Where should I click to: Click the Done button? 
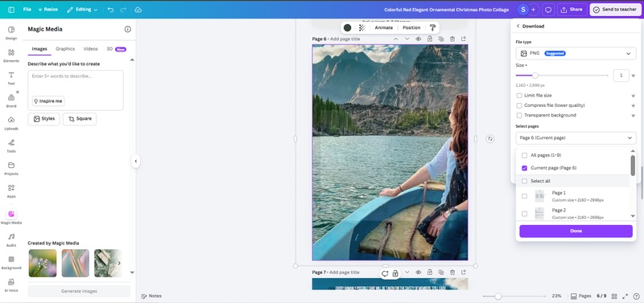click(x=576, y=231)
